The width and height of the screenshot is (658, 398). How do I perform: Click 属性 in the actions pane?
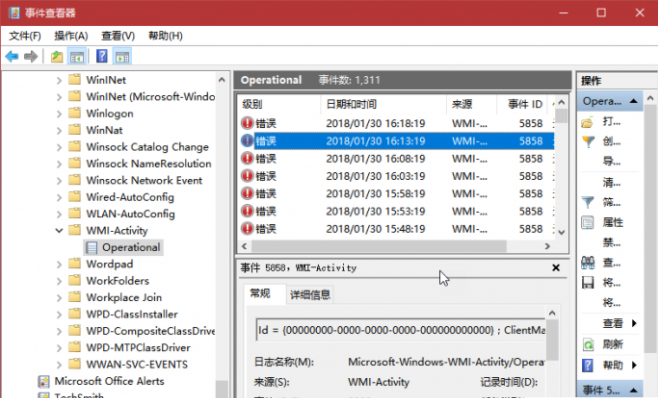pos(613,223)
